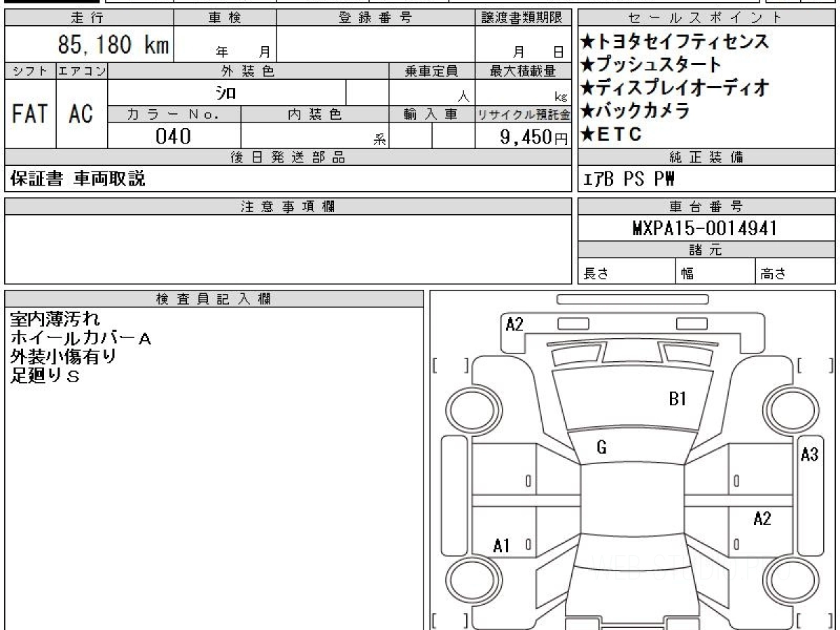Select the 保証書 車両取説 entry
This screenshot has width=840, height=630.
78,179
